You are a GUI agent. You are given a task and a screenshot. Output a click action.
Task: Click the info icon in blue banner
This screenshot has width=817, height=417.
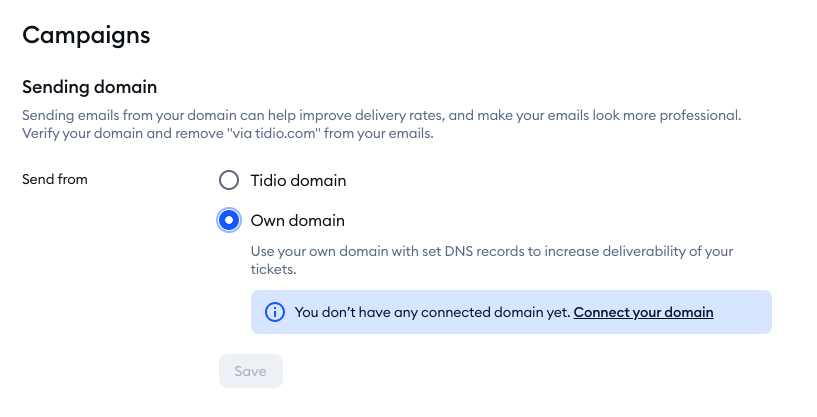coord(275,312)
